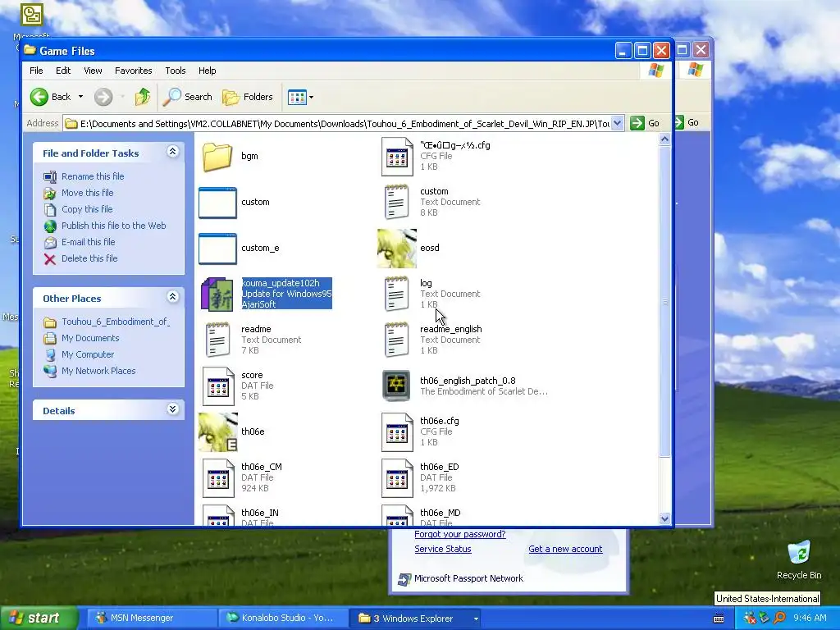Click the Go button in Game Files window
Viewport: 840px width, 630px height.
coord(645,123)
